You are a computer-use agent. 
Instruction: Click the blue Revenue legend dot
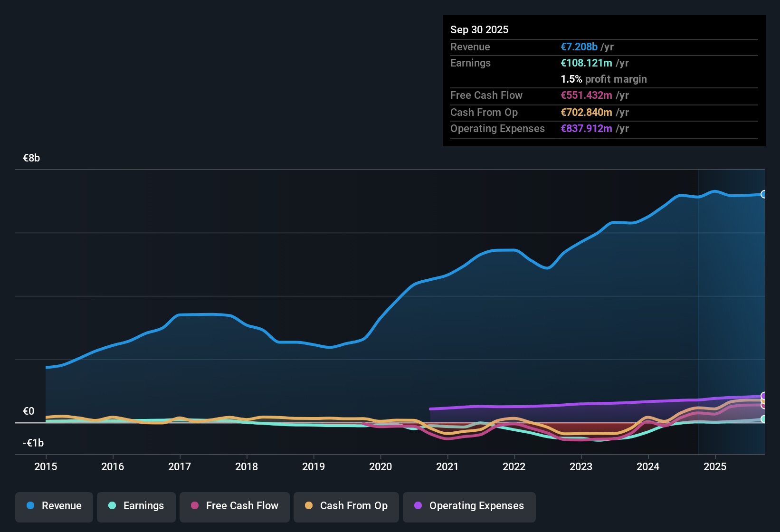(x=30, y=506)
